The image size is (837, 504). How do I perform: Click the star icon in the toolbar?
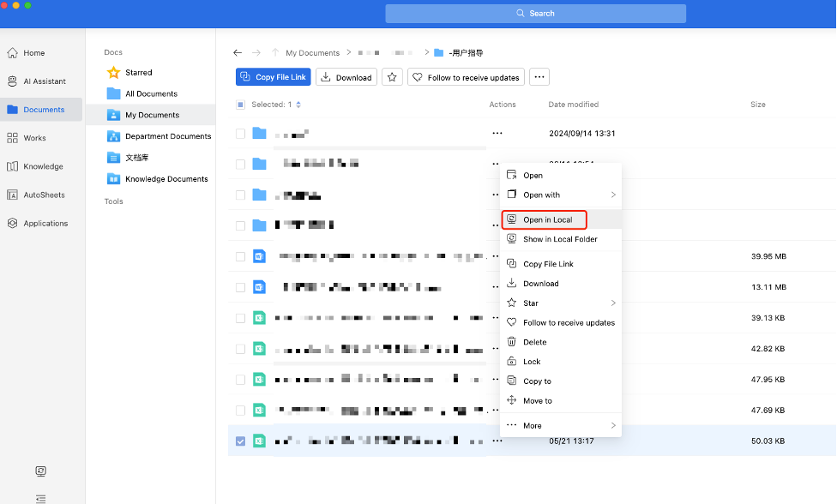pos(392,77)
